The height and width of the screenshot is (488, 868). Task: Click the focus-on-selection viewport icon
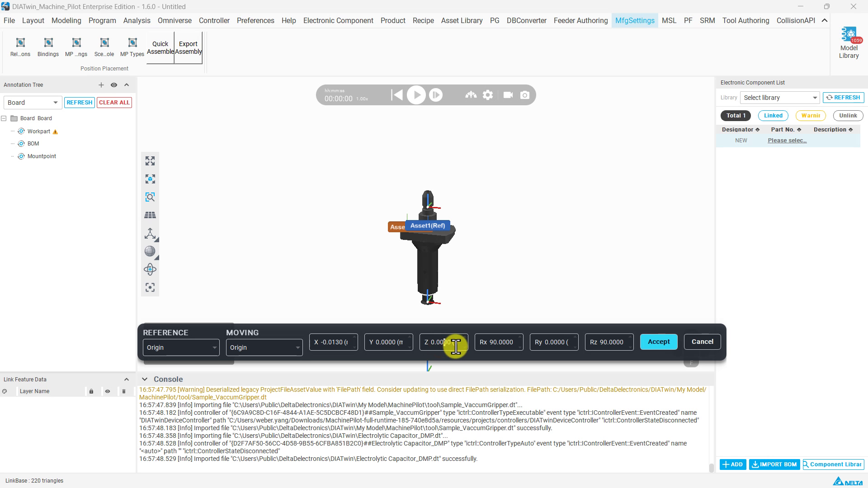150,179
